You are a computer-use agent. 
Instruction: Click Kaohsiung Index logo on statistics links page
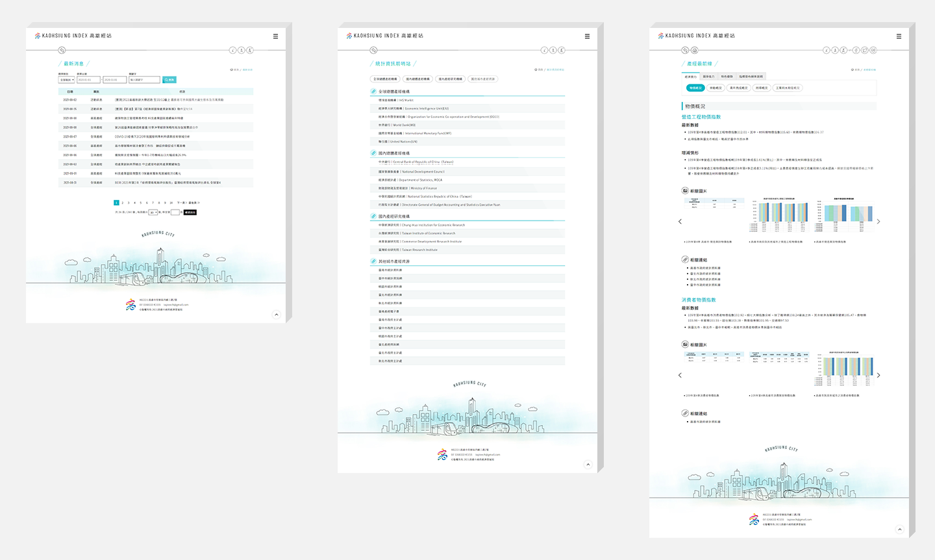click(384, 36)
